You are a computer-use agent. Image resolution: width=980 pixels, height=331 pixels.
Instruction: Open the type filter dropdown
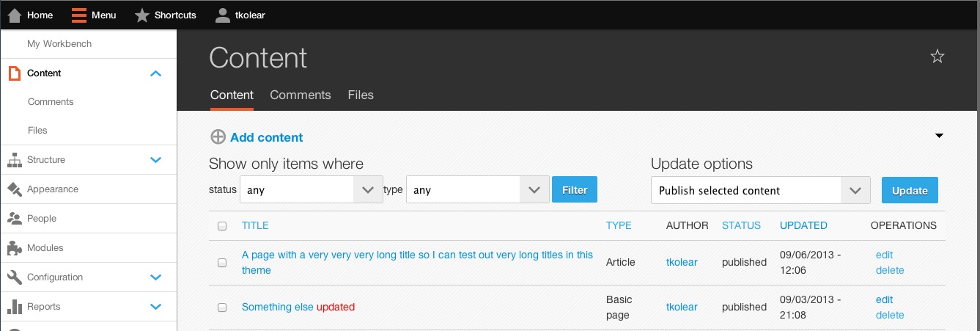(x=477, y=190)
